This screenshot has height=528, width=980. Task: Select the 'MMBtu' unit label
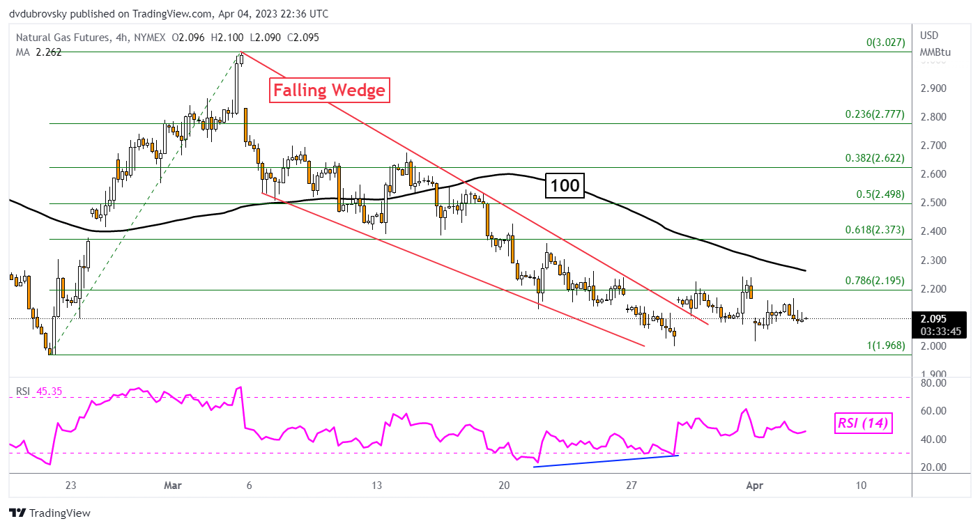[935, 52]
